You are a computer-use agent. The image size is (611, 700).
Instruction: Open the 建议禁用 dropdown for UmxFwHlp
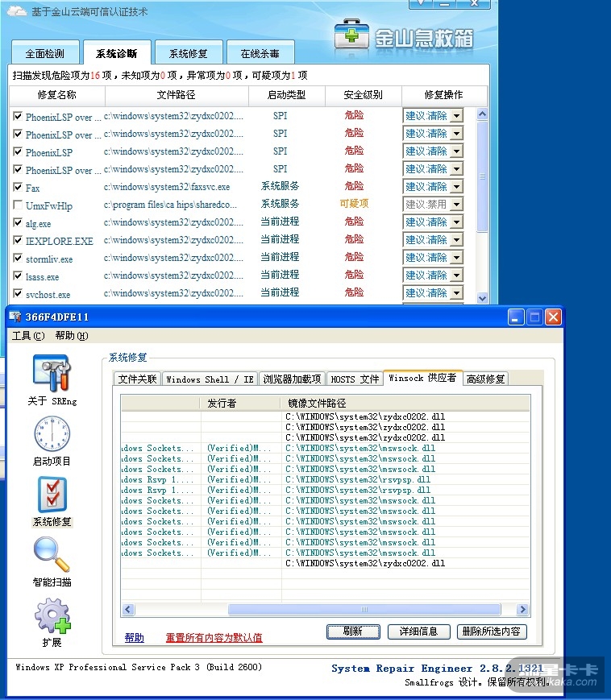[x=456, y=205]
